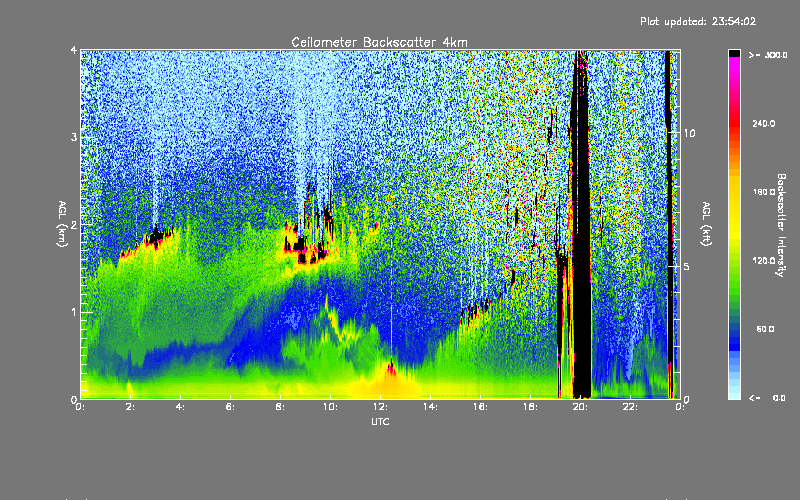Click the left 'AGL (km)' axis label
Image resolution: width=800 pixels, height=500 pixels.
[x=62, y=224]
